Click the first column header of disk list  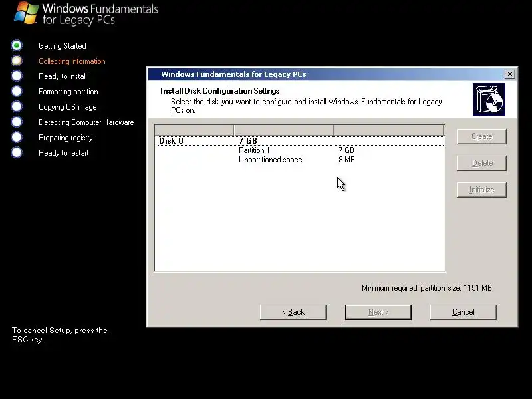point(194,130)
